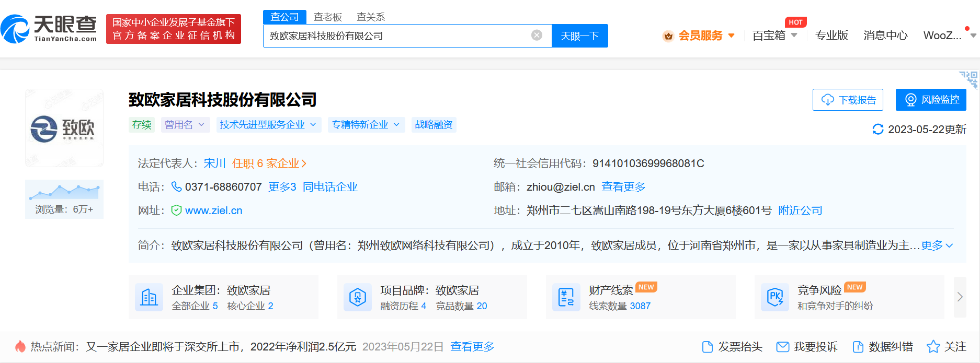Open the www.ziel.cn website link
Screen dimensions: 980x363
point(213,210)
